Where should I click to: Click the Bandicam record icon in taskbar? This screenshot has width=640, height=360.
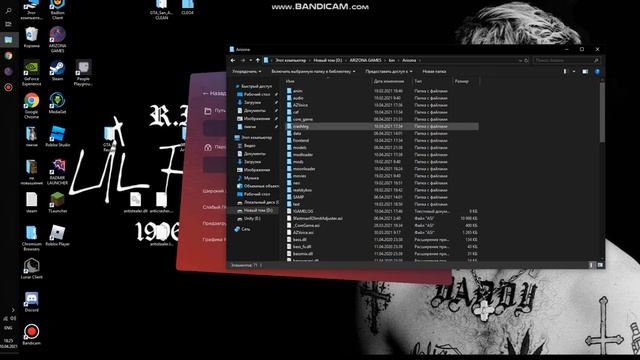[9, 87]
